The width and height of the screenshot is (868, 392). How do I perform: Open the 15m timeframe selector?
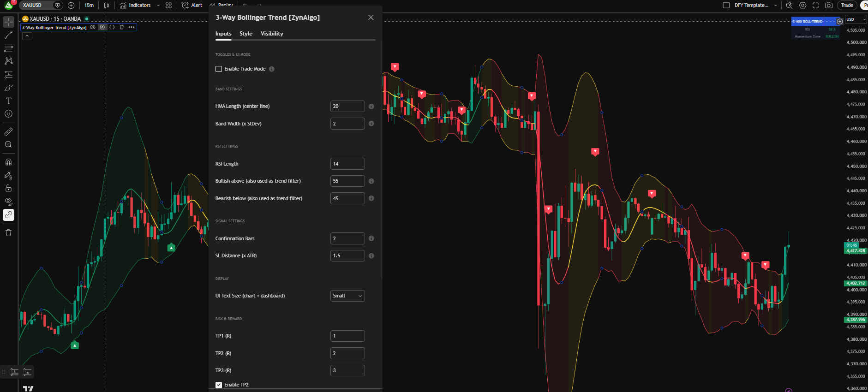click(x=89, y=5)
